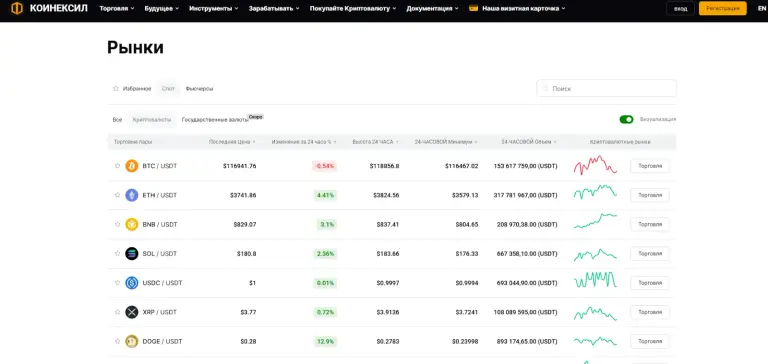Open the Наша визитная карточка dropdown
The width and height of the screenshot is (768, 364).
pyautogui.click(x=517, y=8)
